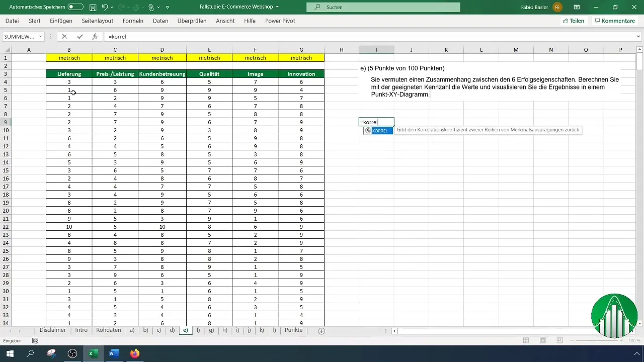Toggle the Automatisches Speichern switch
This screenshot has height=362, width=644.
coord(75,7)
